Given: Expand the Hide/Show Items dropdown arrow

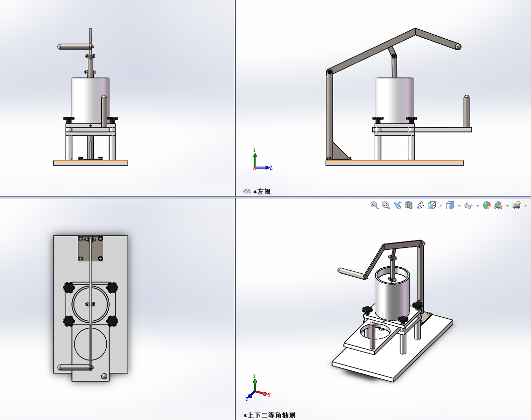Looking at the screenshot, I should click(x=477, y=206).
